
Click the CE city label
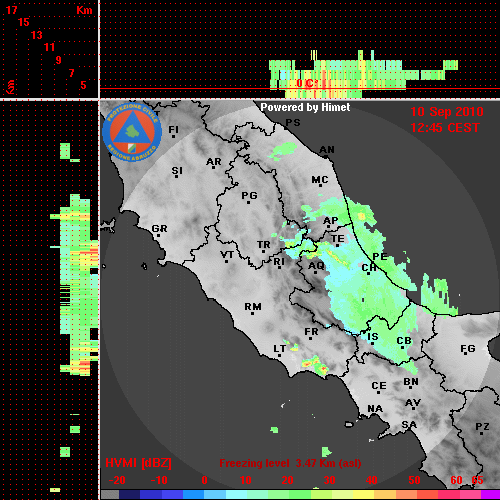[x=379, y=386]
